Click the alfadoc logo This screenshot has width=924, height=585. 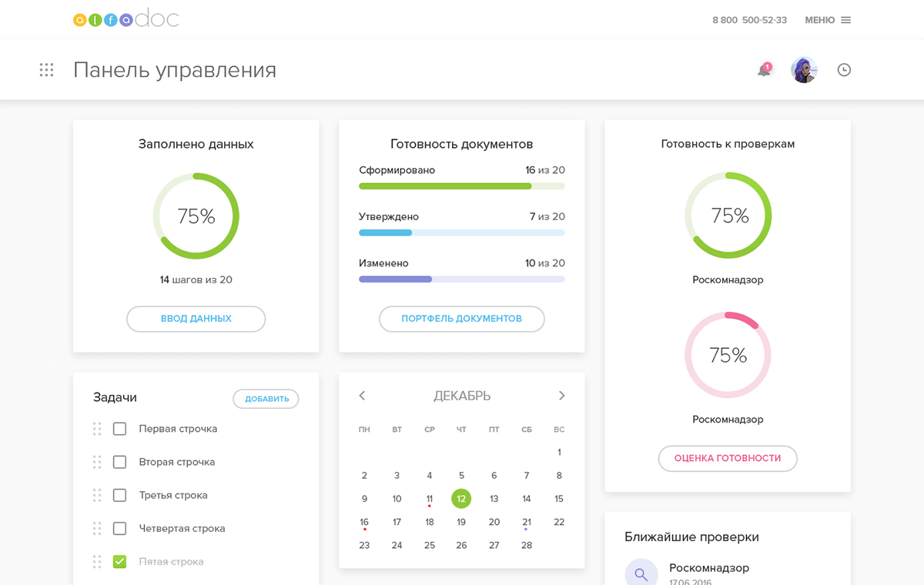(x=126, y=20)
